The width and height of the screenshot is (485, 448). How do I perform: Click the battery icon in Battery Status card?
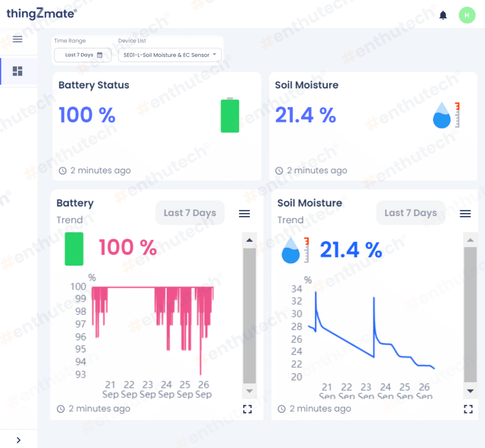point(230,116)
